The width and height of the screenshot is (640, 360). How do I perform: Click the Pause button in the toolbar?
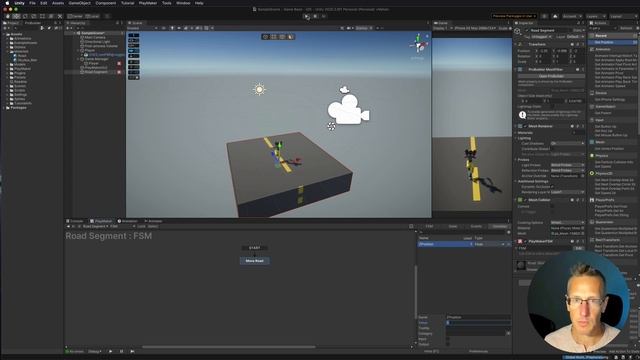(x=315, y=16)
